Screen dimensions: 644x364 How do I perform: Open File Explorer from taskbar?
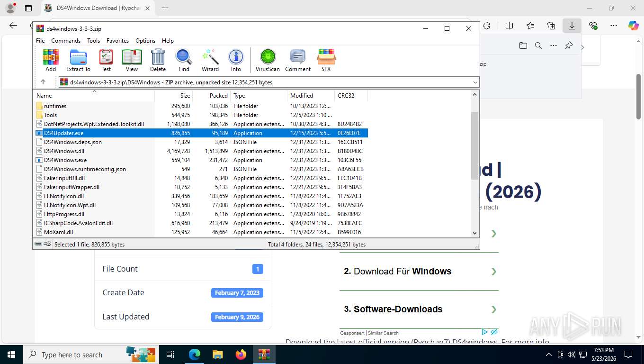point(217,355)
